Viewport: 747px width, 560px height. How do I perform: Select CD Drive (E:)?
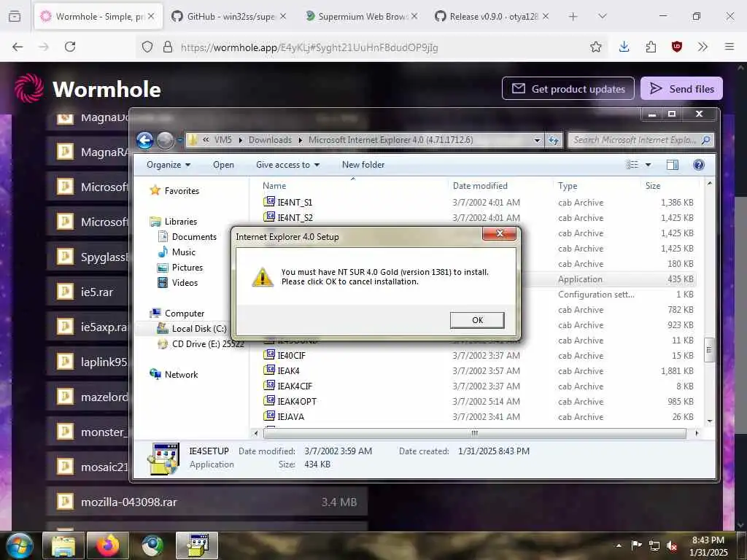[201, 344]
